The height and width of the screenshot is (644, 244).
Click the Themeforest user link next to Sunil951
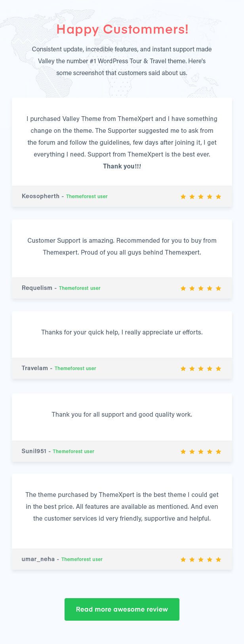73,451
